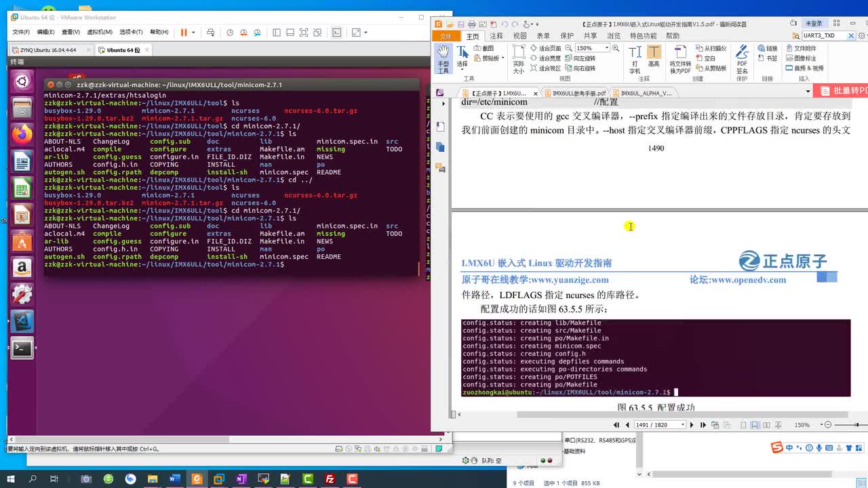Open the IMX6ULL参考手册.pdf document tab
The height and width of the screenshot is (488, 868).
[575, 93]
